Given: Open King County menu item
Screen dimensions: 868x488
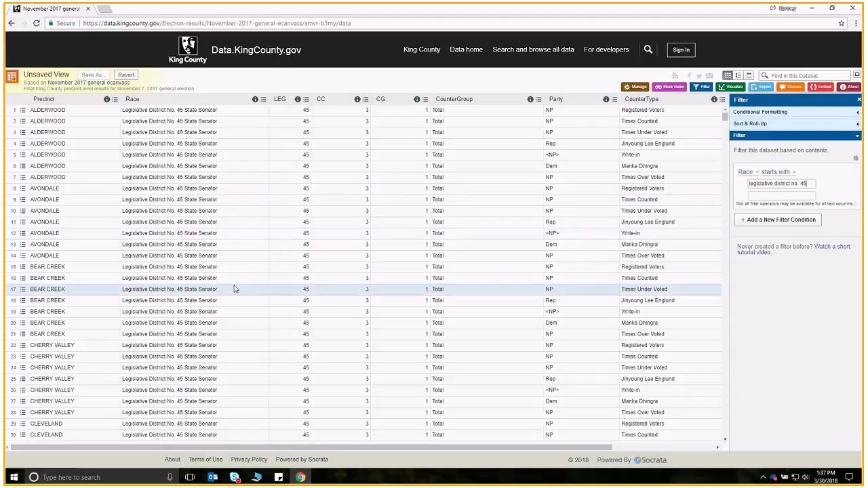Looking at the screenshot, I should 422,49.
